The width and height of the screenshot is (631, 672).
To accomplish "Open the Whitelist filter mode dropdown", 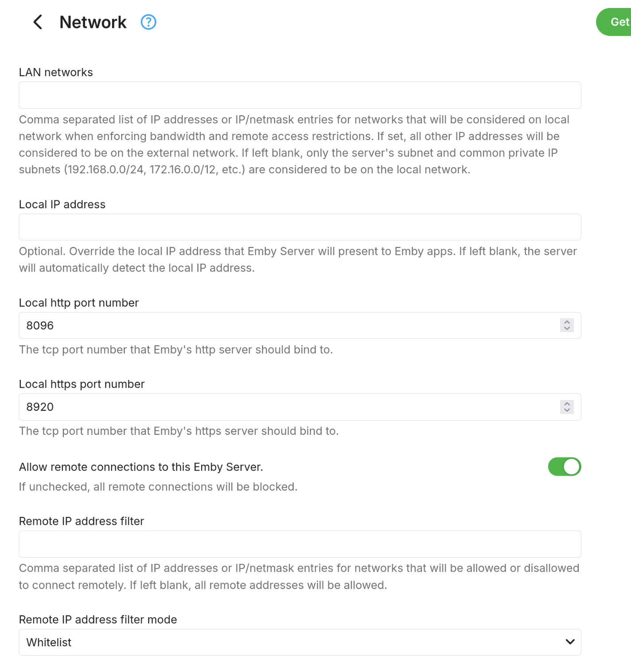I will (x=300, y=642).
